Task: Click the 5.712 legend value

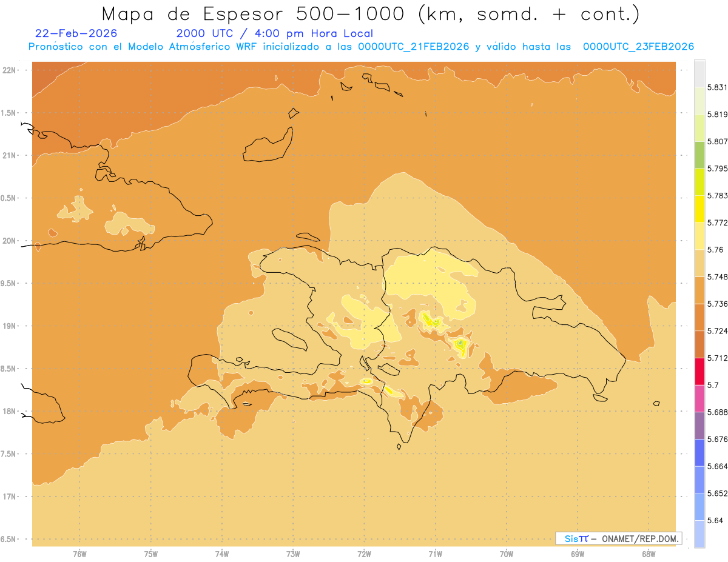Action: 717,358
